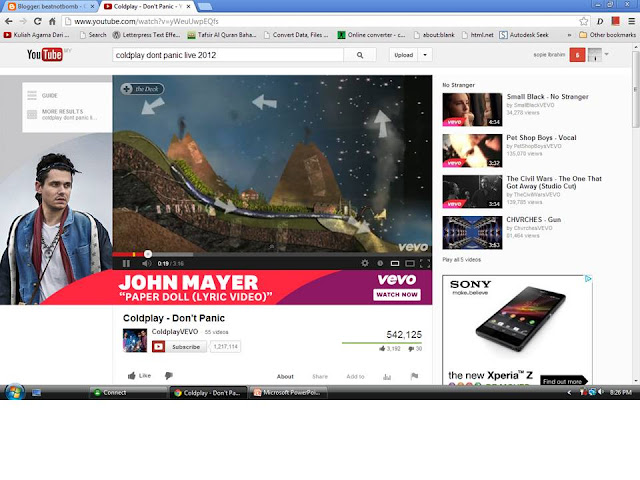Viewport: 640px width, 480px height.
Task: Open The Civil Wars video link
Action: coord(554,182)
